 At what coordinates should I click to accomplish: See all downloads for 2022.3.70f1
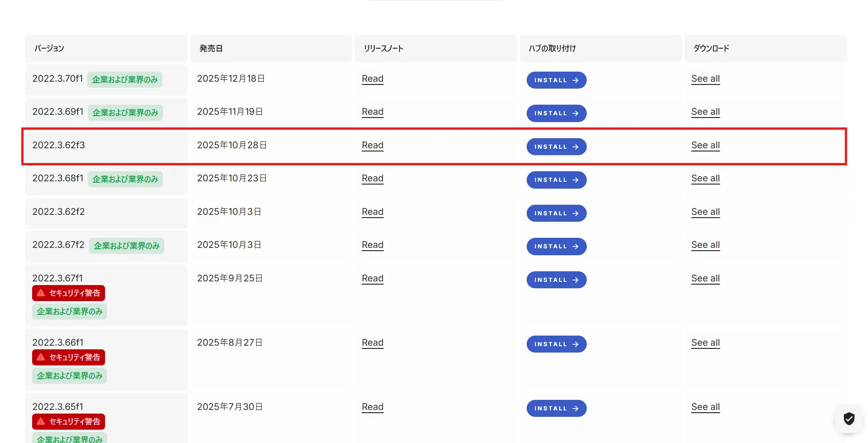705,79
